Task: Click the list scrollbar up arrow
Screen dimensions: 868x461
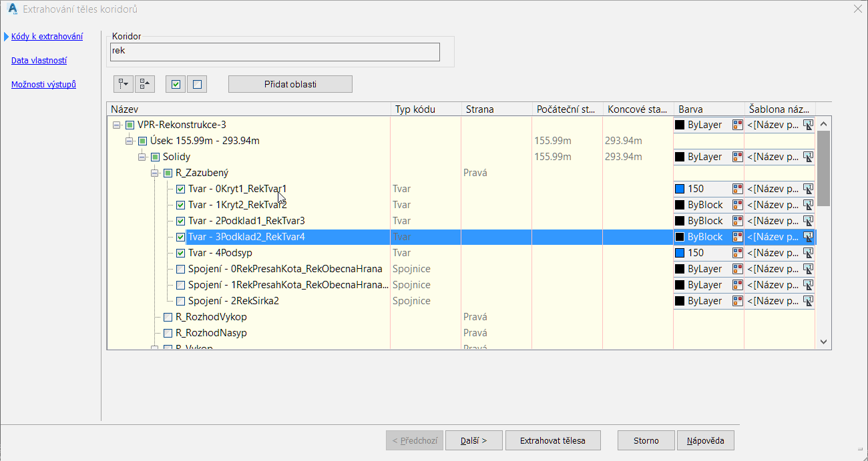Action: coord(823,124)
